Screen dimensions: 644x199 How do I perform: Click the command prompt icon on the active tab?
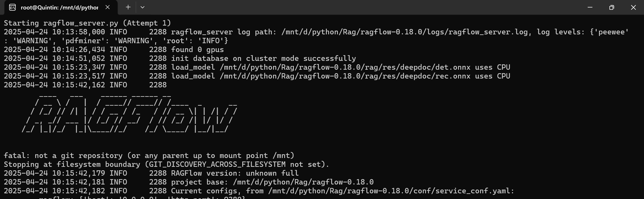point(12,7)
